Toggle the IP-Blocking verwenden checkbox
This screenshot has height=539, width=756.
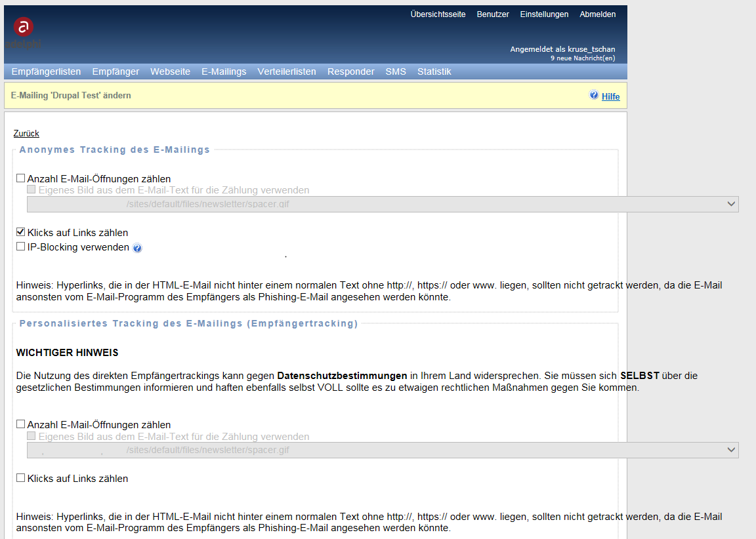(21, 247)
